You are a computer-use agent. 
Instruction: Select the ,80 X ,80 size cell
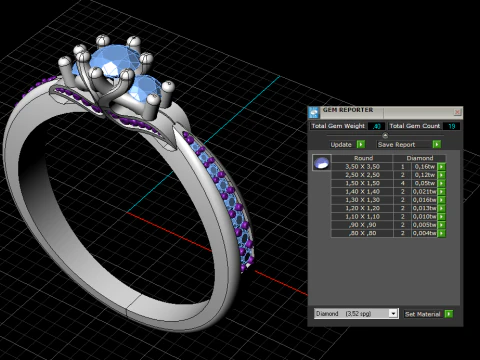tap(362, 233)
